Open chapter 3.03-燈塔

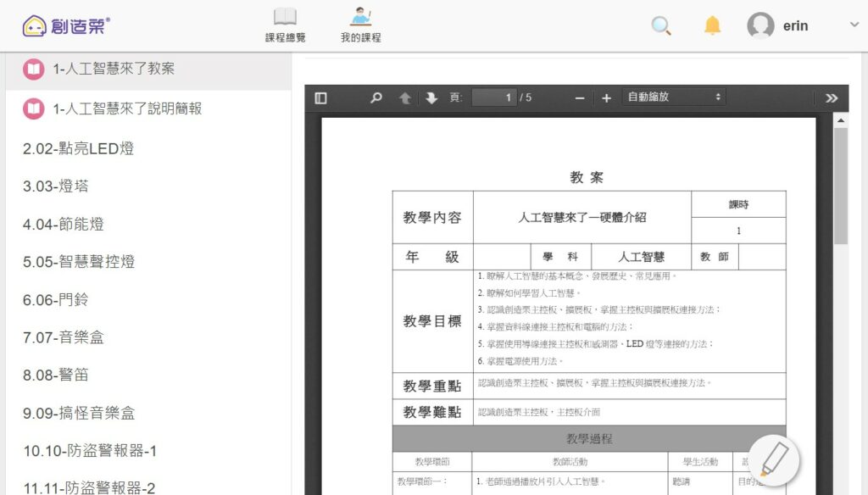55,186
